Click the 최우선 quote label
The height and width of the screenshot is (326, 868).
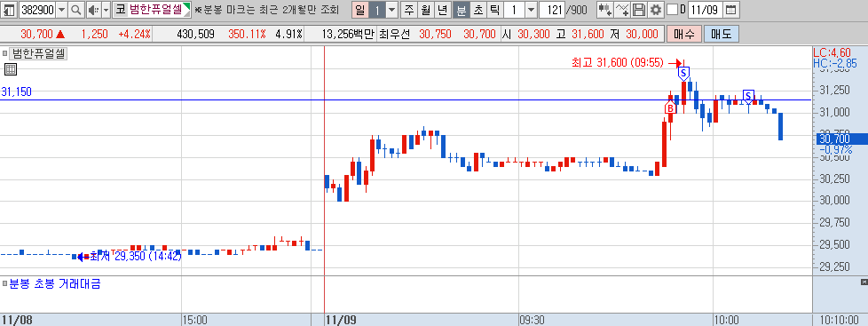[394, 35]
